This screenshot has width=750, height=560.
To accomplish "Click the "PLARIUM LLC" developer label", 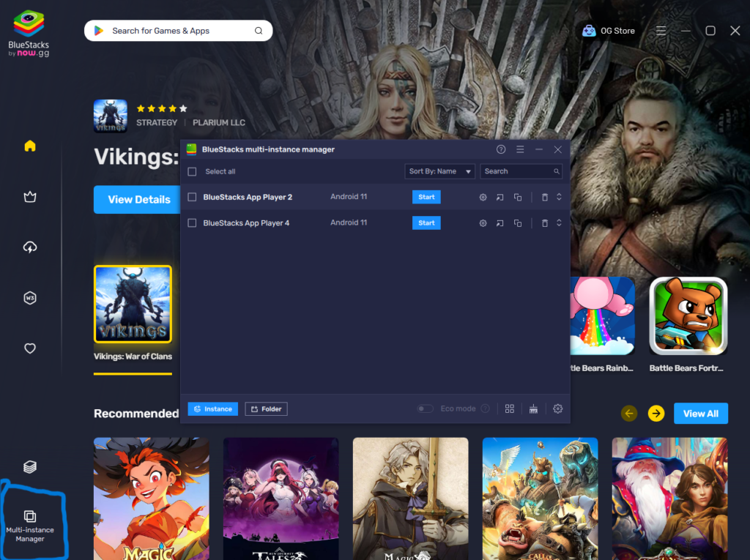I will 219,122.
